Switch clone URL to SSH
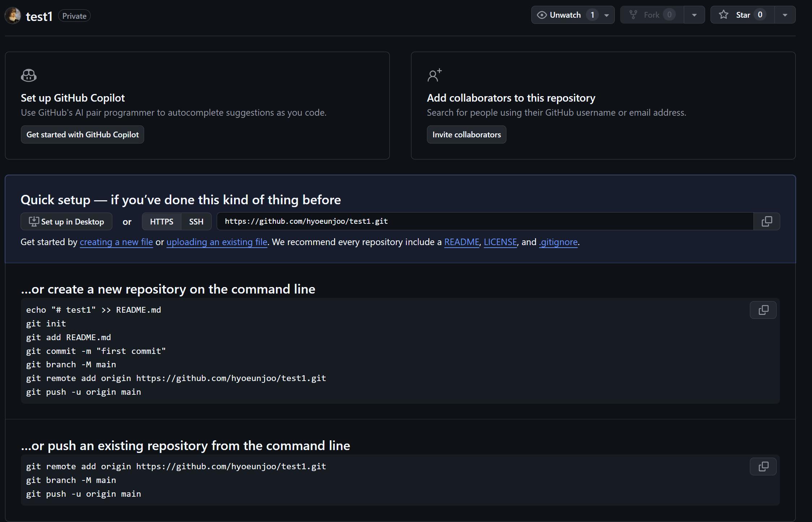 click(196, 222)
